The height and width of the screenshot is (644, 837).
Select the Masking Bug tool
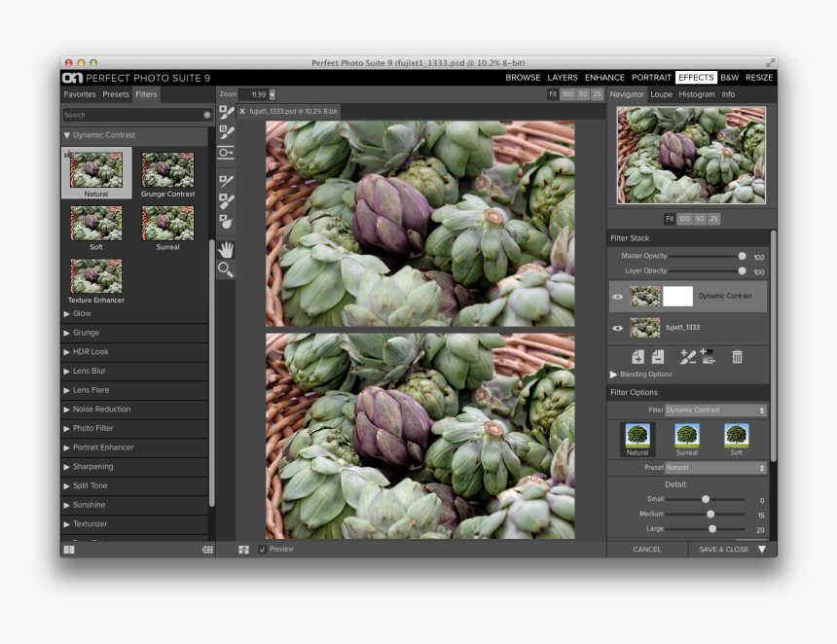pos(226,153)
